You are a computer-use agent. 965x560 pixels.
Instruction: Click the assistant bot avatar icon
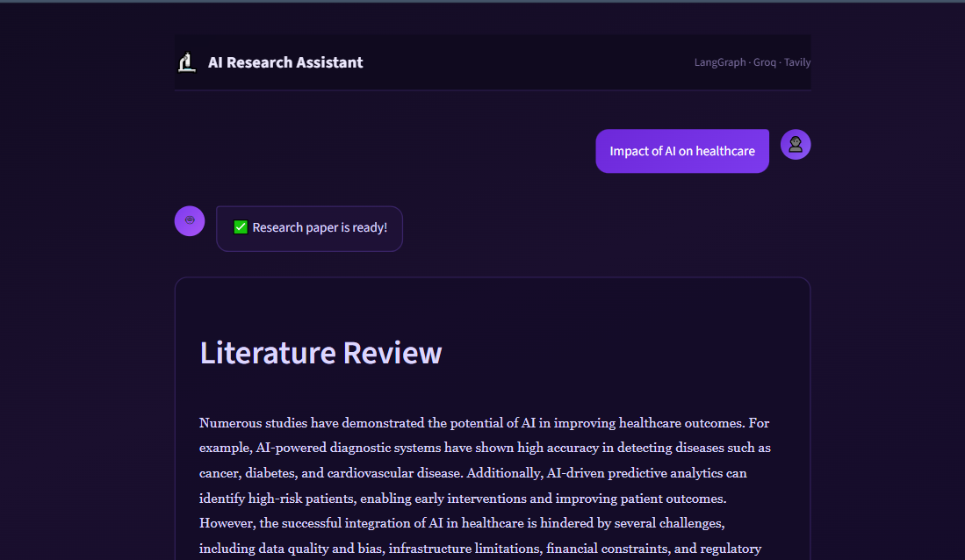pos(190,221)
